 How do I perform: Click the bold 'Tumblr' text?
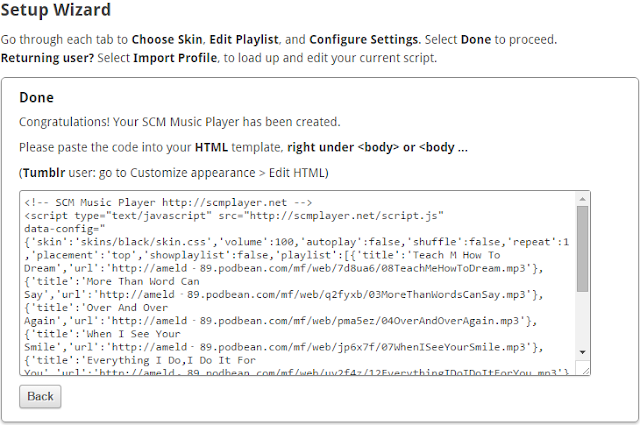point(43,173)
